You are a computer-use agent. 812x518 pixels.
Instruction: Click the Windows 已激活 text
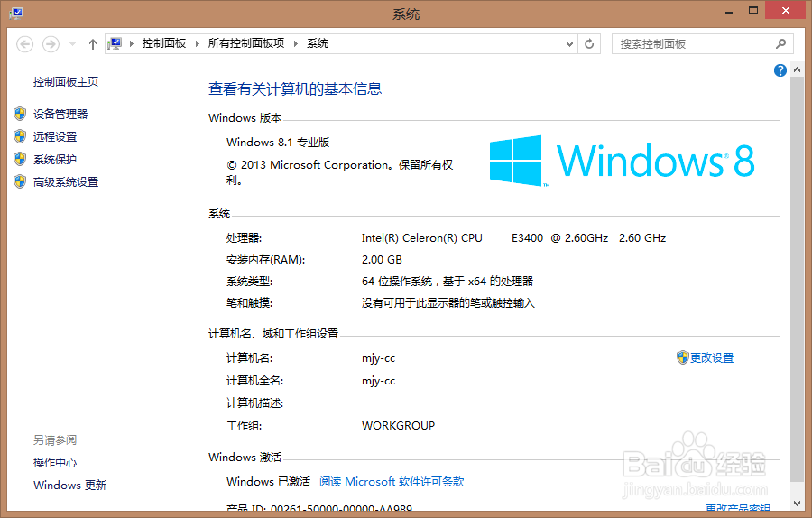coord(268,482)
